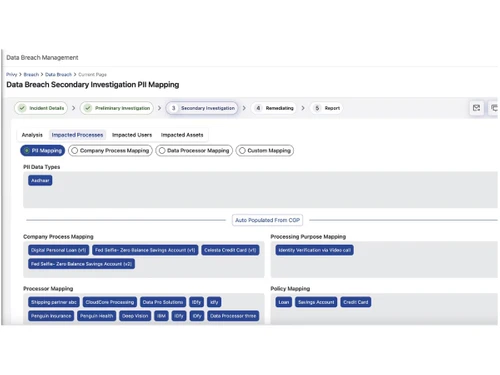This screenshot has height=375, width=500.
Task: Go to the Preliminary Investigation step
Action: (x=117, y=108)
